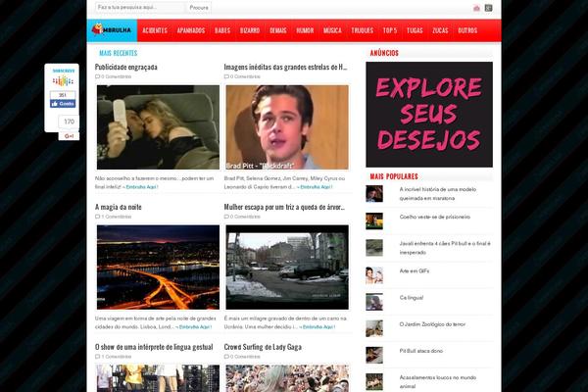Image resolution: width=588 pixels, height=392 pixels.
Task: Click the 170 share count box
Action: tap(69, 122)
